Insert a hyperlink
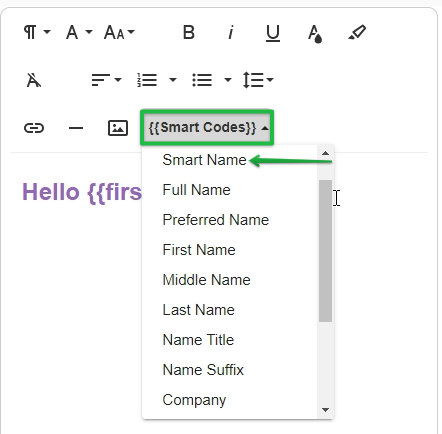442x434 pixels. 34,128
